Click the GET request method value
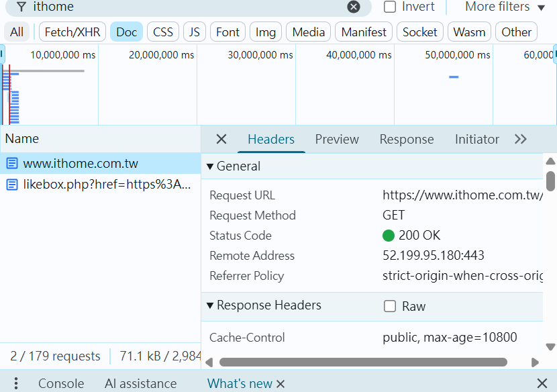This screenshot has height=392, width=557. (x=394, y=215)
